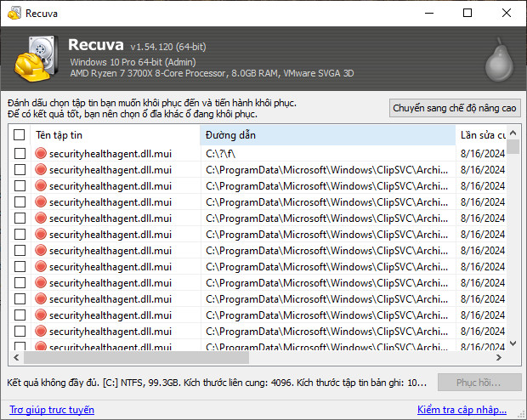Tick the checkbox in the seventh file row
Image resolution: width=527 pixels, height=420 pixels.
point(20,251)
